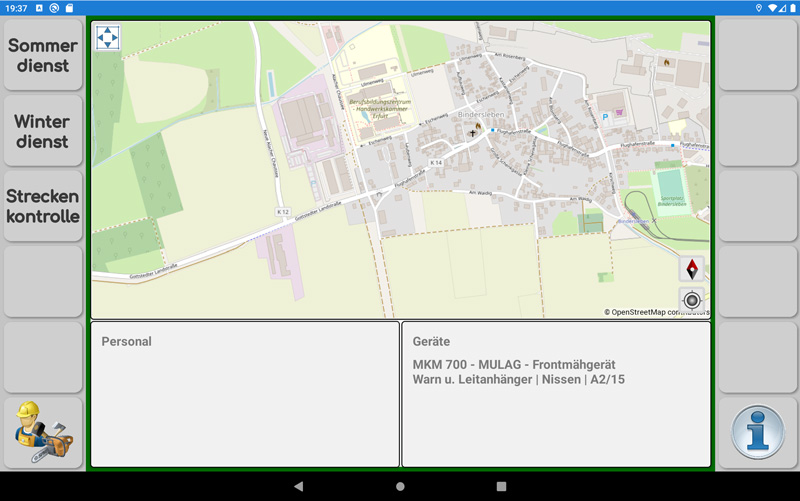
Task: Tap the Android recent apps square
Action: 501,486
